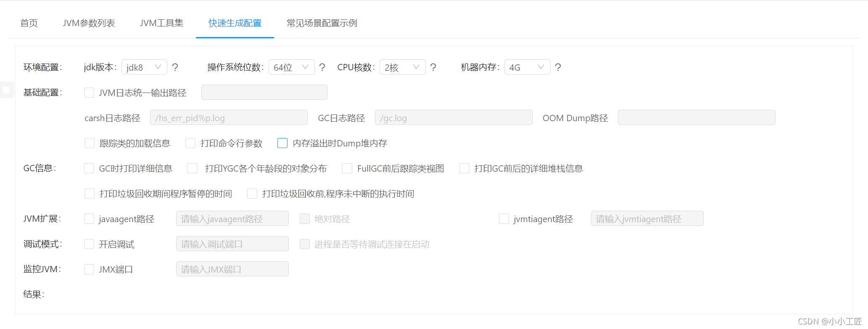
Task: Go to 首页 tab
Action: [29, 23]
